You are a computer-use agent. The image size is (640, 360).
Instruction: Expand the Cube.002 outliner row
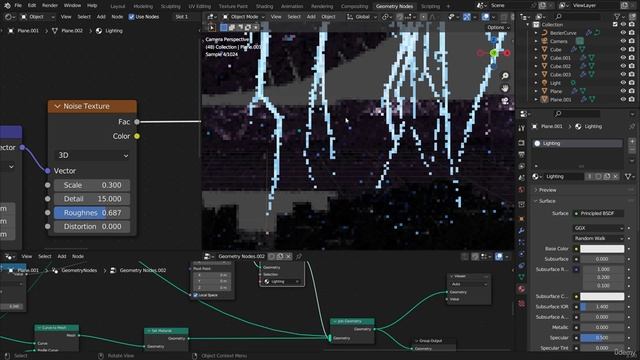[x=536, y=66]
